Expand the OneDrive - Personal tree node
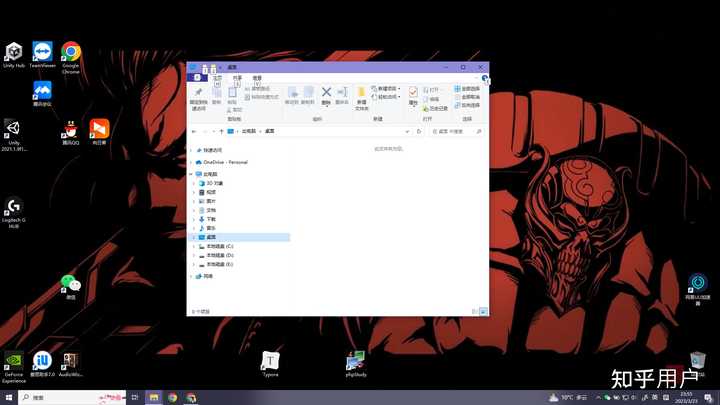The height and width of the screenshot is (405, 720). coord(191,162)
